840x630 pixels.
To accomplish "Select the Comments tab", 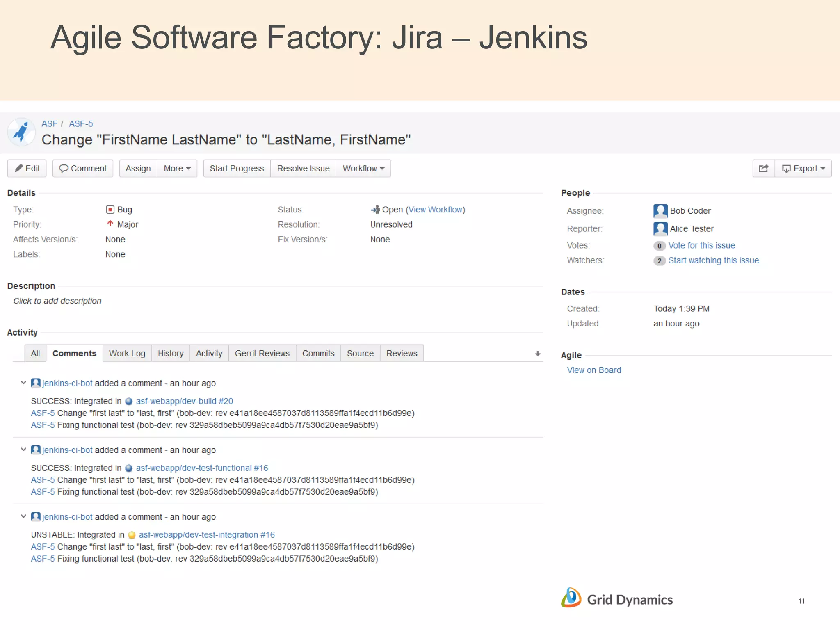I will [74, 353].
